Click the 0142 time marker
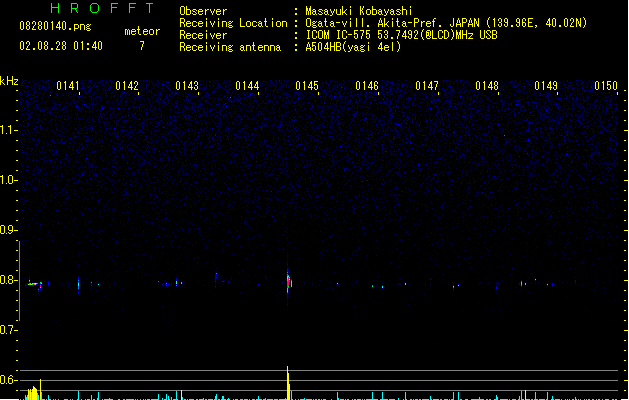This screenshot has height=400, width=629. pyautogui.click(x=127, y=86)
